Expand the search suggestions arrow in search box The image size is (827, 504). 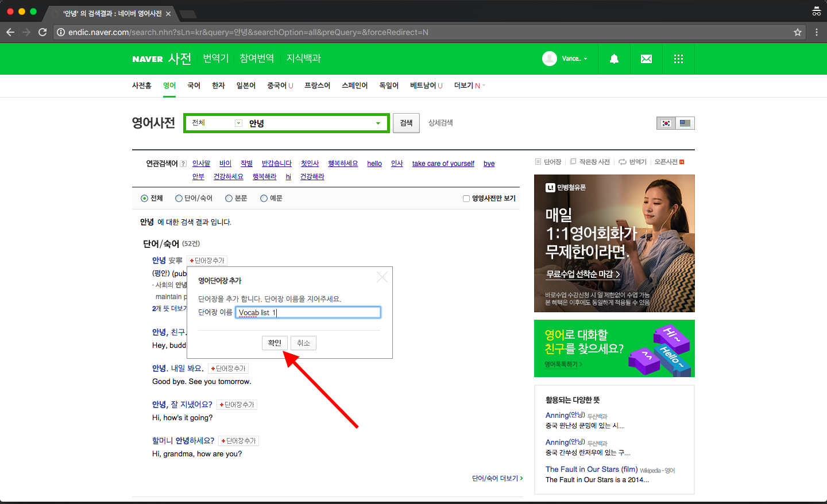point(378,123)
